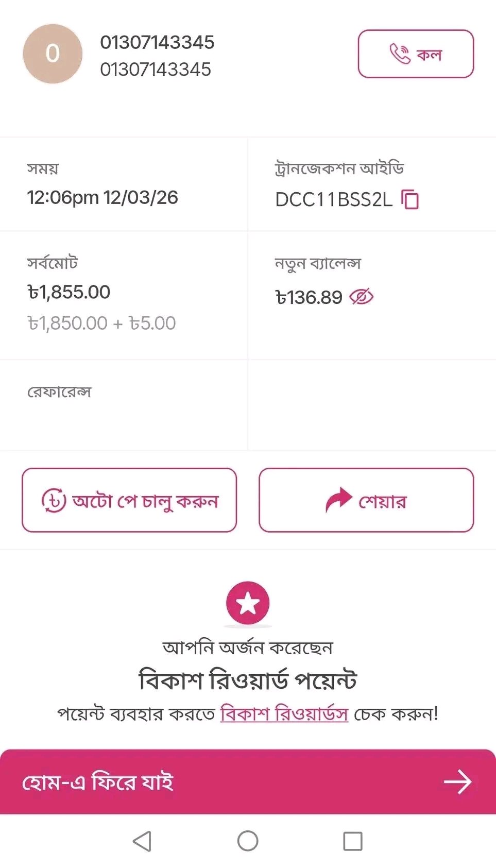Open recent apps square button
The image size is (496, 868).
click(x=353, y=841)
